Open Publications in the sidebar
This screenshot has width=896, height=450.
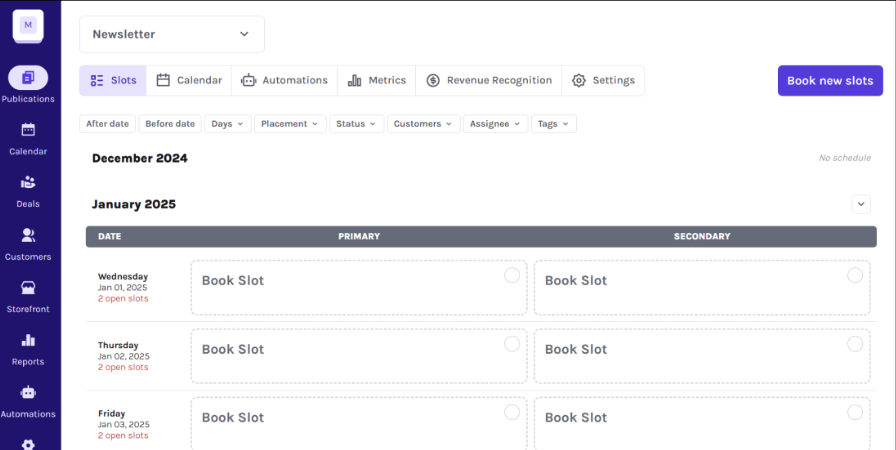[28, 85]
